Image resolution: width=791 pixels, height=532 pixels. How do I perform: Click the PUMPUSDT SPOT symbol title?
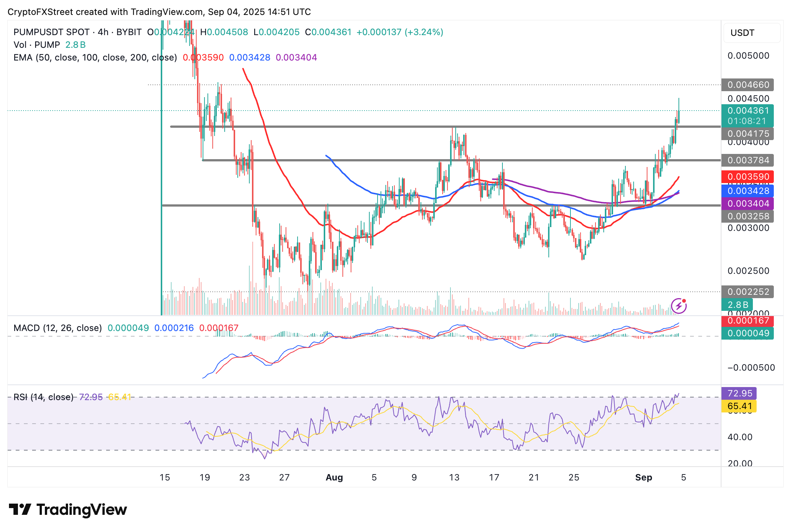51,32
